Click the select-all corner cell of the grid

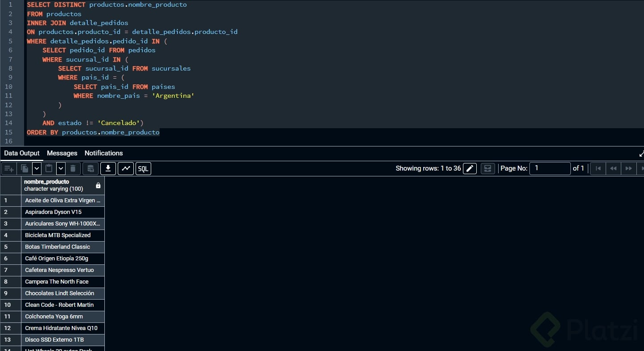pos(11,185)
